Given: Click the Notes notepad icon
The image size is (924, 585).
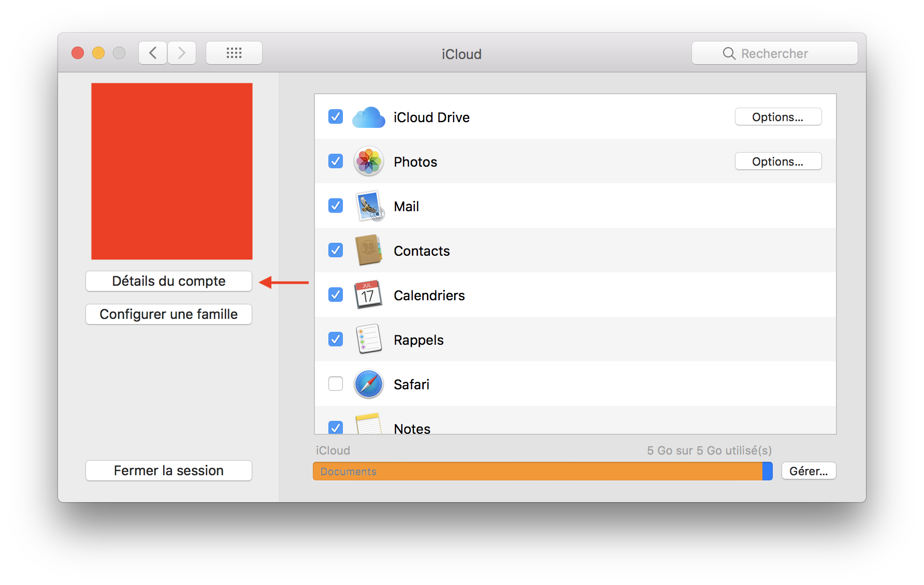Looking at the screenshot, I should [x=369, y=423].
